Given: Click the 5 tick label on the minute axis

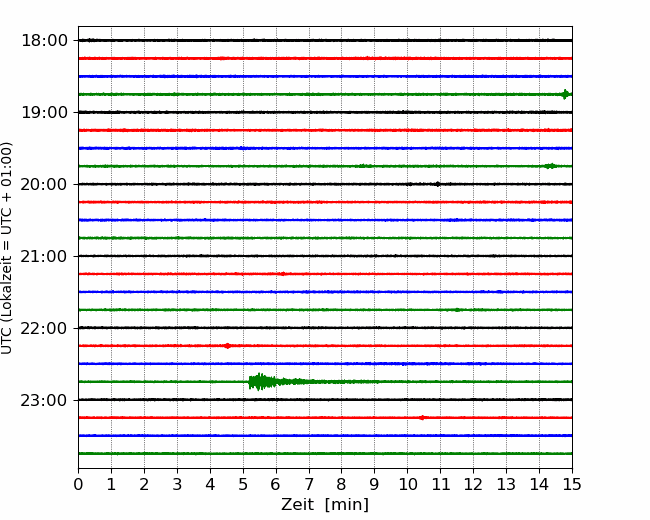Looking at the screenshot, I should (243, 485).
